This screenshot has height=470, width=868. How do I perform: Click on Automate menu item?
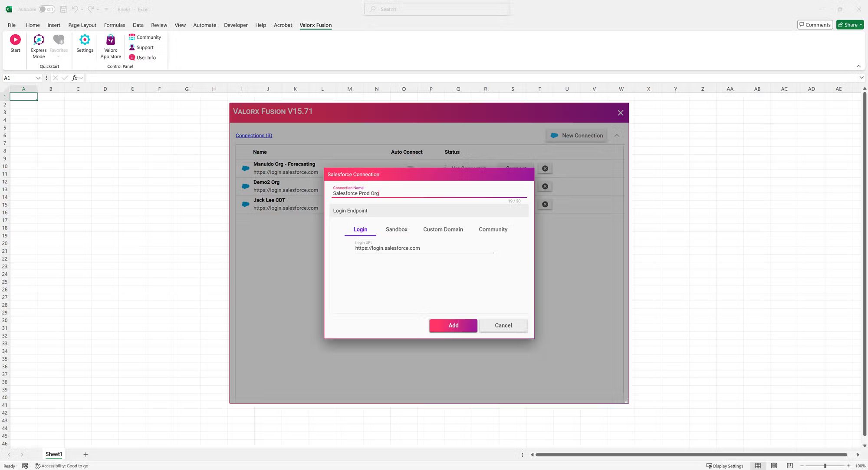(205, 25)
